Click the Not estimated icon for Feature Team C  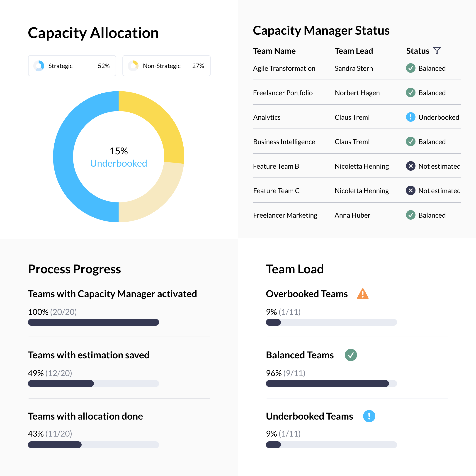pos(410,190)
